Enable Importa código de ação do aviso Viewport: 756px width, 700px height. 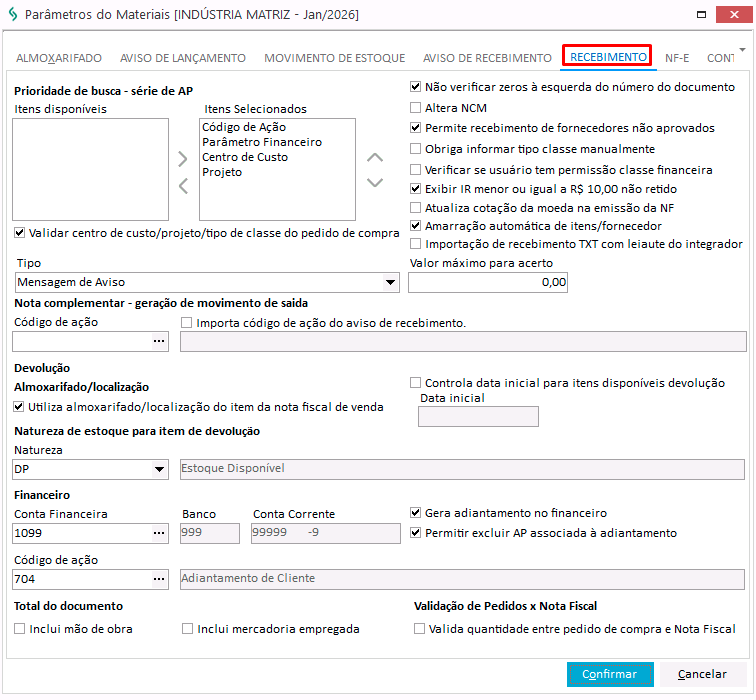pyautogui.click(x=187, y=323)
